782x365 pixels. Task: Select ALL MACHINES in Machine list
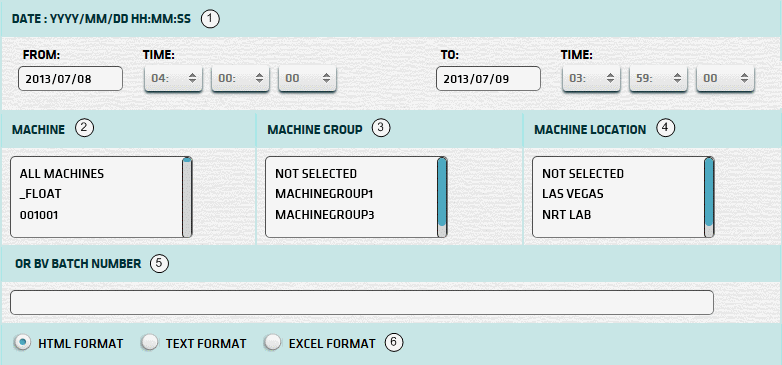coord(62,174)
